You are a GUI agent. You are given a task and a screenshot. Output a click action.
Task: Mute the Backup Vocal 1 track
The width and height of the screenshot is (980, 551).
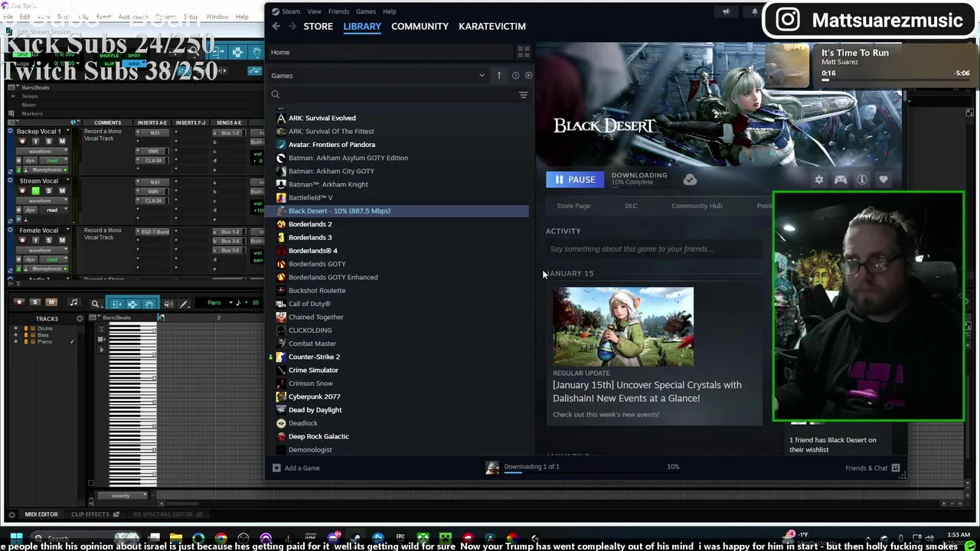61,142
